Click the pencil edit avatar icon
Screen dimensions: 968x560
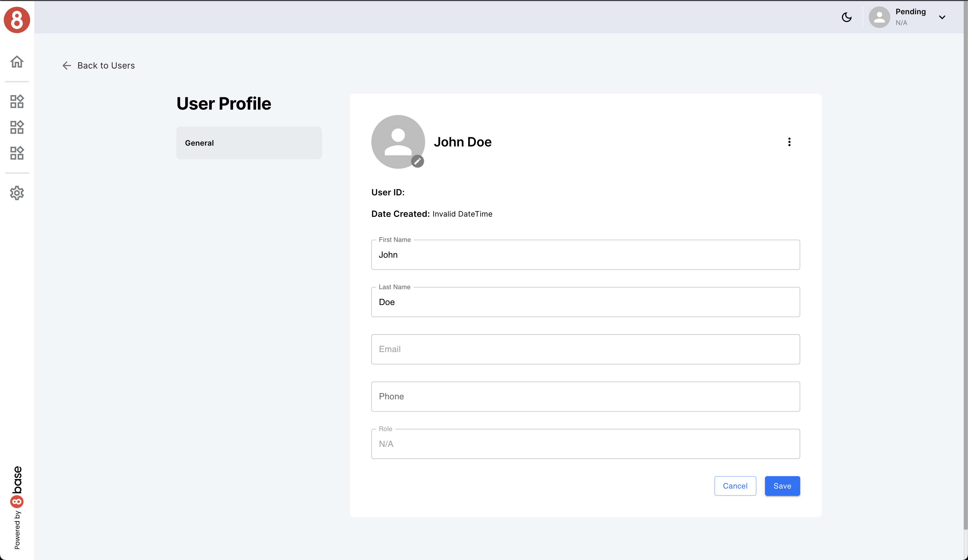tap(417, 161)
